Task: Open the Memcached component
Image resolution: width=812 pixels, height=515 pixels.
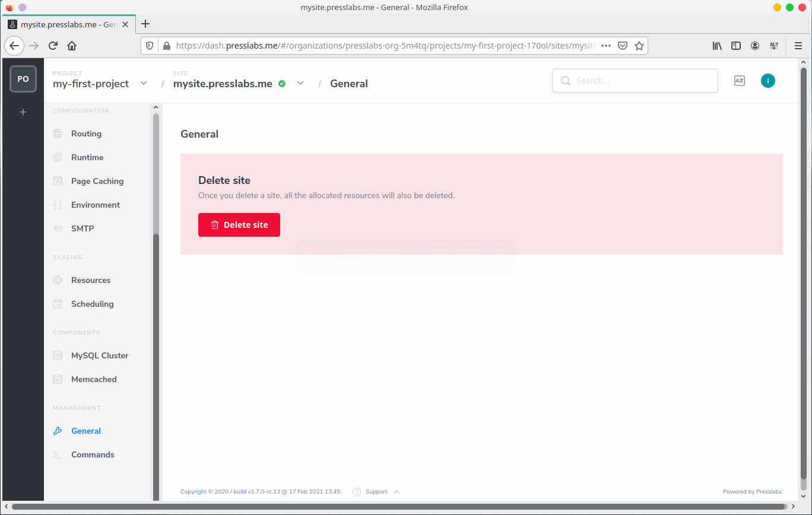Action: point(94,379)
